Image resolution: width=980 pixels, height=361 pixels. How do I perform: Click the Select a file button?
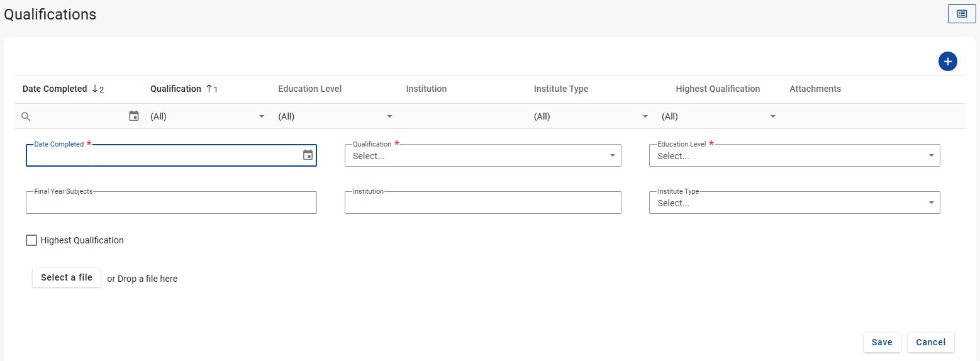(x=67, y=277)
